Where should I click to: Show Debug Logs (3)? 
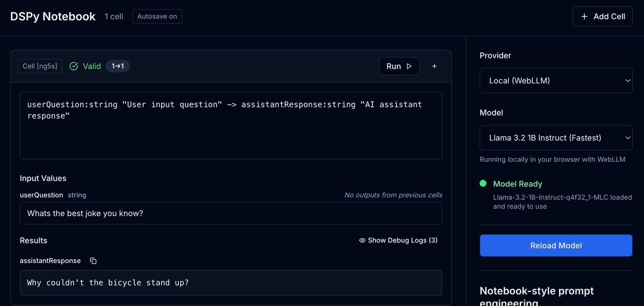coord(398,240)
